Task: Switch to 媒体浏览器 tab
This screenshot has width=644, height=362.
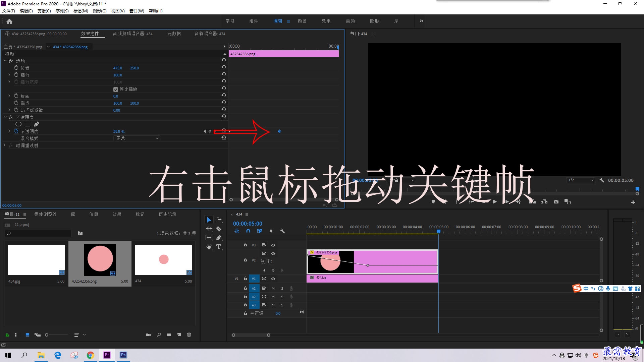Action: 45,214
